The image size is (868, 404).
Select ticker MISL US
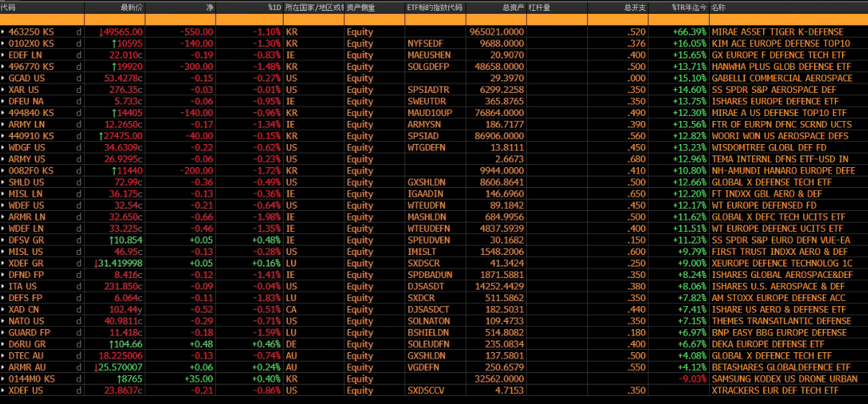tap(26, 251)
